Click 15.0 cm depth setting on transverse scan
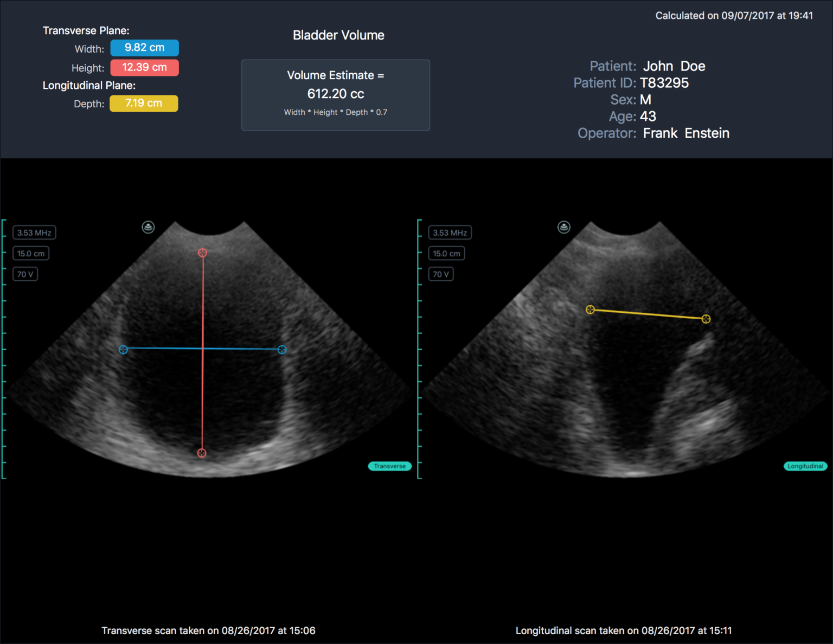The image size is (833, 644). pyautogui.click(x=31, y=254)
